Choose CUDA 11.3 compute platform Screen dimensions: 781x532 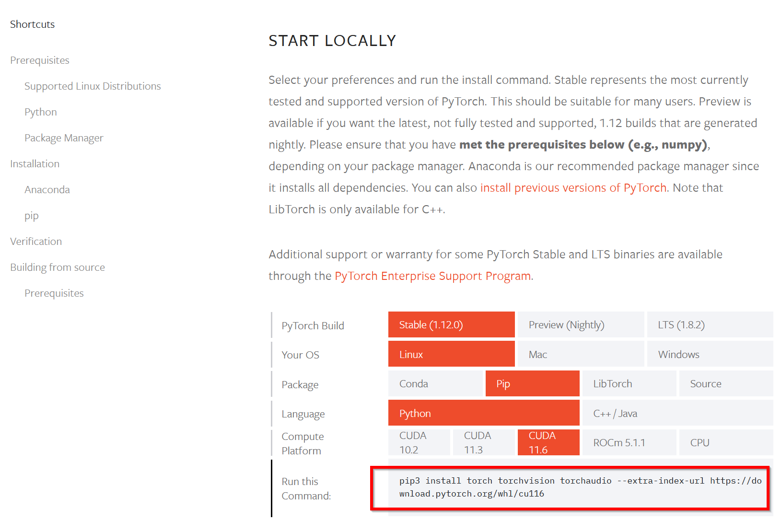[484, 442]
